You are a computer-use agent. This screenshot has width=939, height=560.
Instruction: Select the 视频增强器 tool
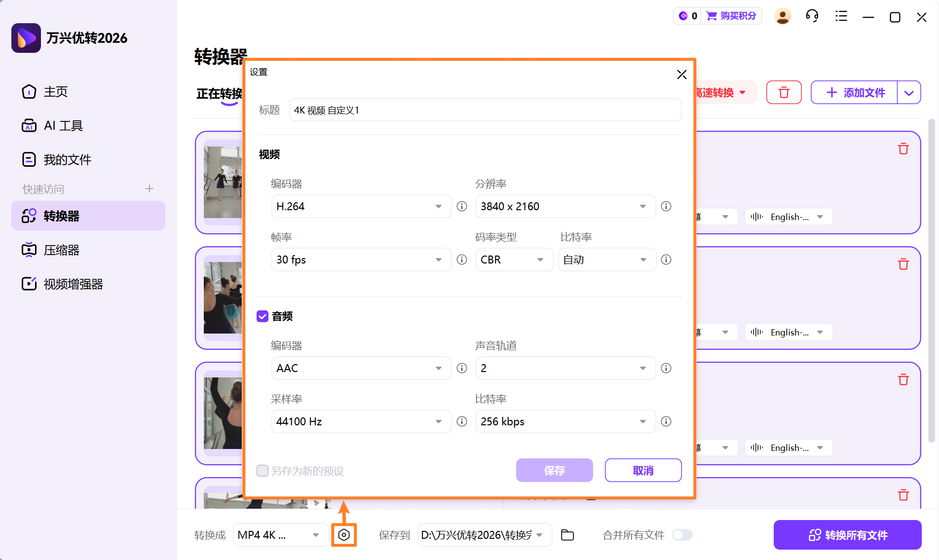73,284
